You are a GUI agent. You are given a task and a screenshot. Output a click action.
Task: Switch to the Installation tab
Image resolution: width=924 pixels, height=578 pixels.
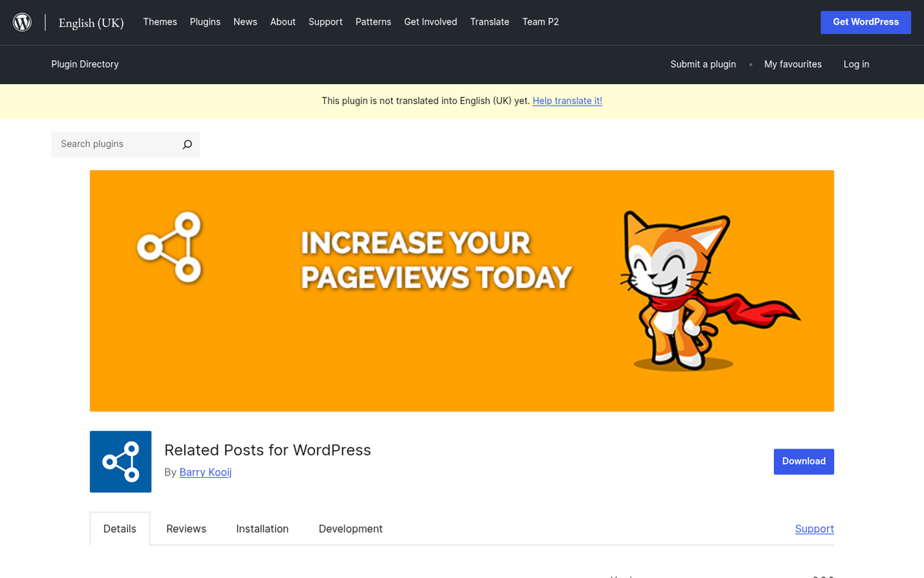[x=262, y=529]
